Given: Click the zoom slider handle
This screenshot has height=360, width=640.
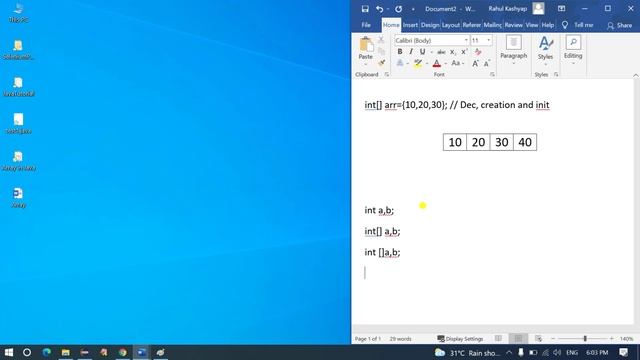Looking at the screenshot, I should (x=585, y=339).
